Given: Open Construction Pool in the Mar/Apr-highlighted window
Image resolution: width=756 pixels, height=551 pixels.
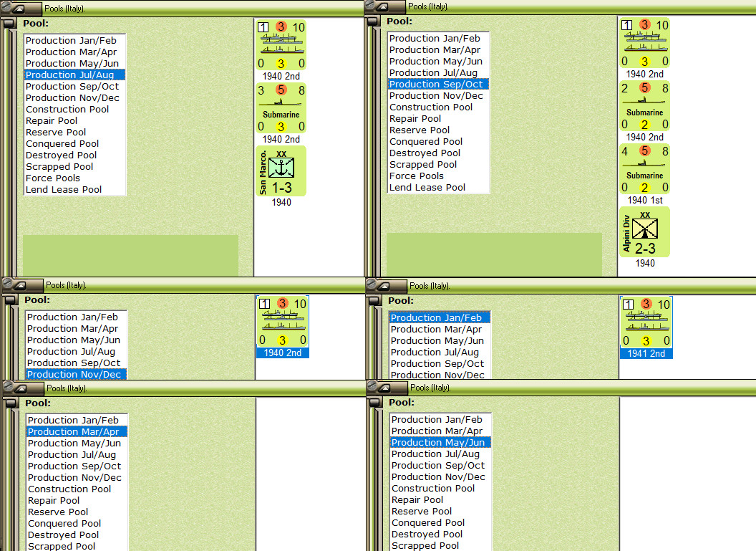Looking at the screenshot, I should point(77,489).
